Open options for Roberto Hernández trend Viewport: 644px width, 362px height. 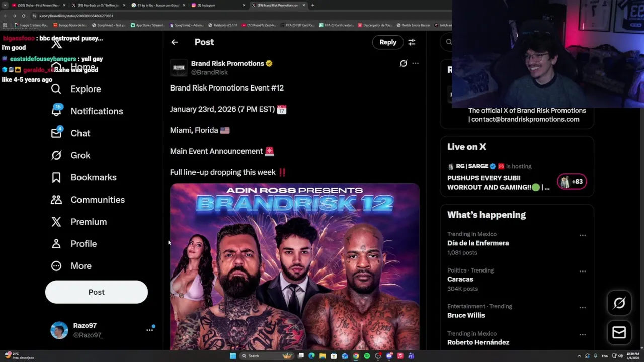tap(582, 335)
